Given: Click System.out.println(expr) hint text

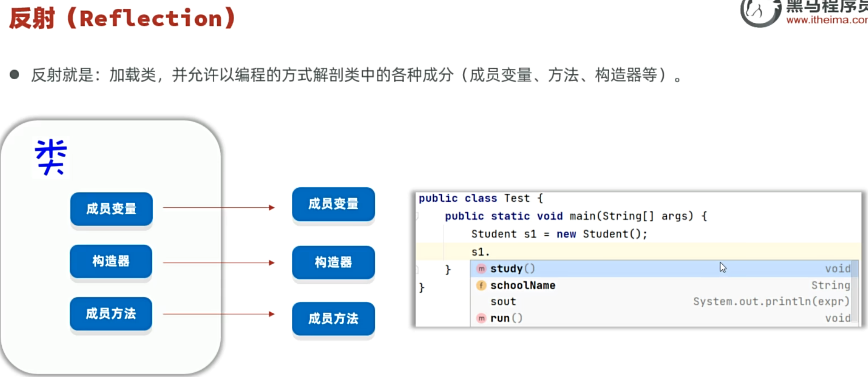Looking at the screenshot, I should pyautogui.click(x=771, y=302).
